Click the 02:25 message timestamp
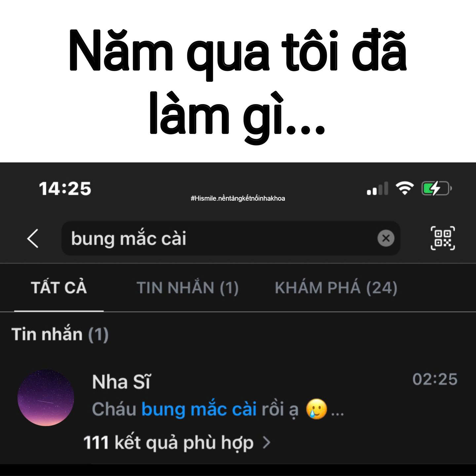Screen dimensions: 476x476 pos(435,379)
